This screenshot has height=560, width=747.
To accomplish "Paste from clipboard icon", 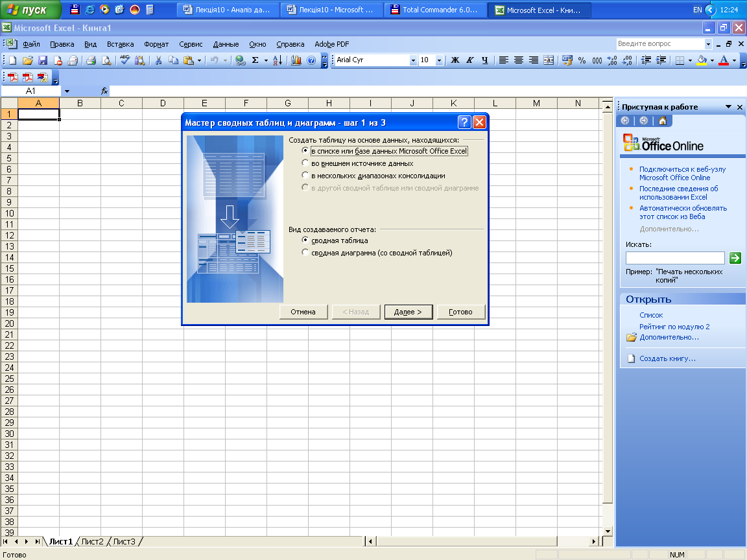I will 189,60.
